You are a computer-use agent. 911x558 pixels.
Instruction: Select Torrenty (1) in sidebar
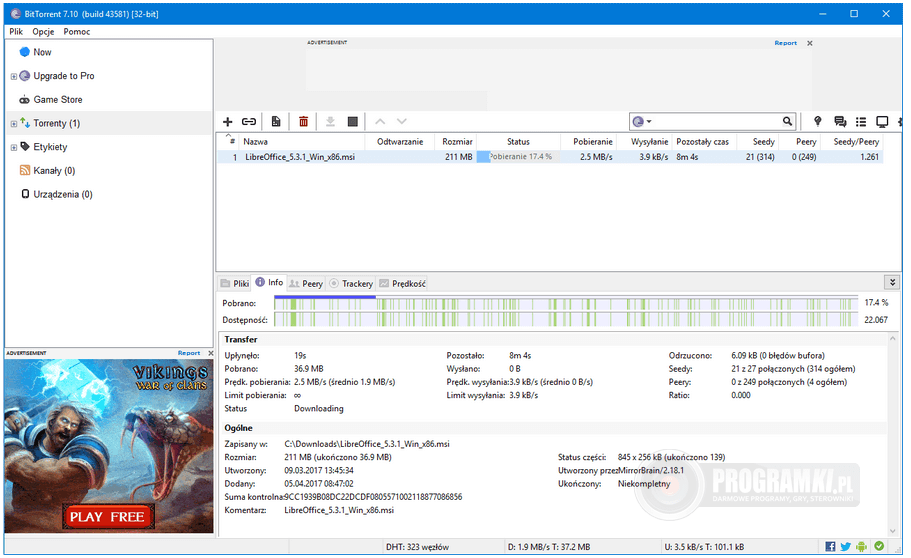[x=57, y=123]
